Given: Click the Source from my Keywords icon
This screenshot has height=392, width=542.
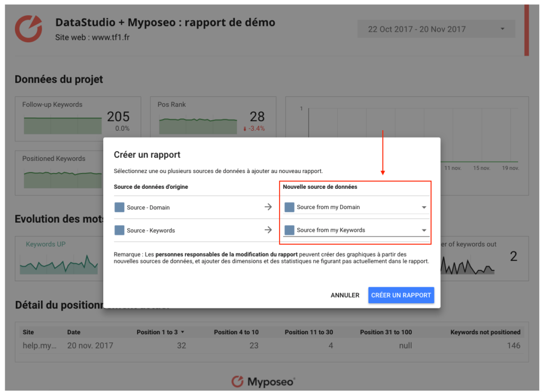Looking at the screenshot, I should [x=290, y=230].
